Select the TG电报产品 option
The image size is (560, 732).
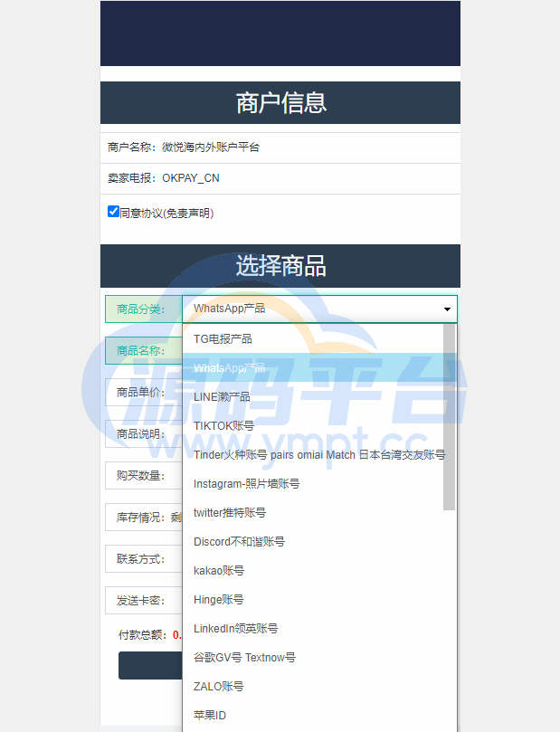pyautogui.click(x=313, y=339)
